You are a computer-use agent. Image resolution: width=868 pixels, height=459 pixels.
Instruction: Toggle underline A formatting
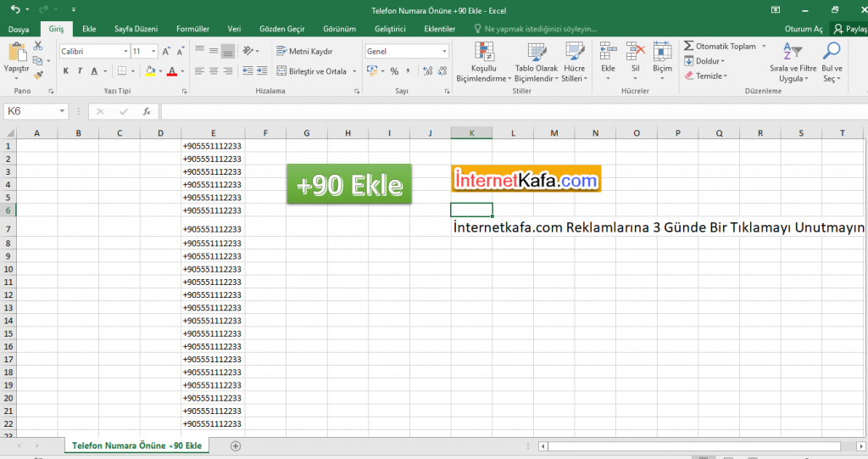[94, 71]
